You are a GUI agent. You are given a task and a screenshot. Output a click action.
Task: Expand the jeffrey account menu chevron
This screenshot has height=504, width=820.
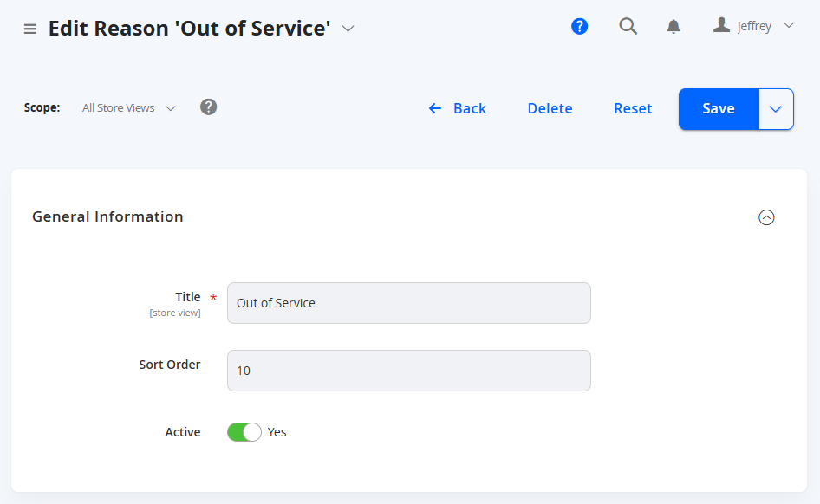[789, 25]
